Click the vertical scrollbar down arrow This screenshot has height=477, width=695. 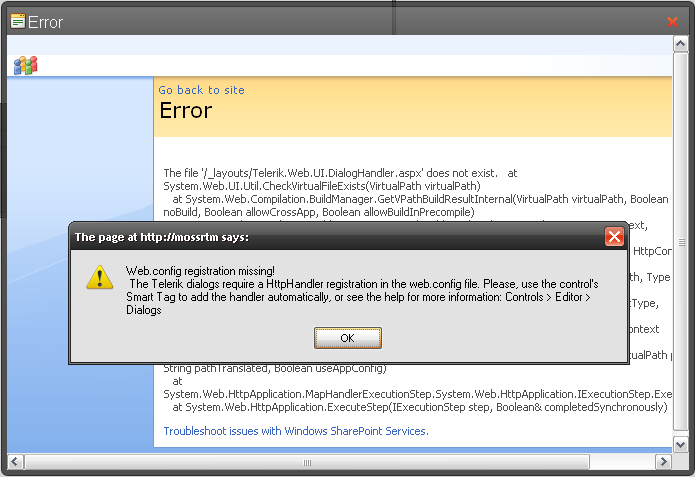[x=680, y=444]
